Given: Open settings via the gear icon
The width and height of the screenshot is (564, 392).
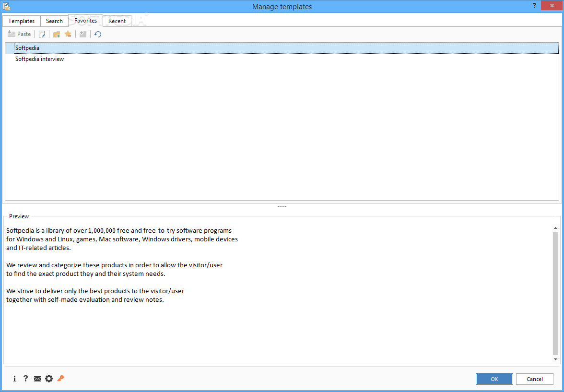Looking at the screenshot, I should pyautogui.click(x=48, y=378).
